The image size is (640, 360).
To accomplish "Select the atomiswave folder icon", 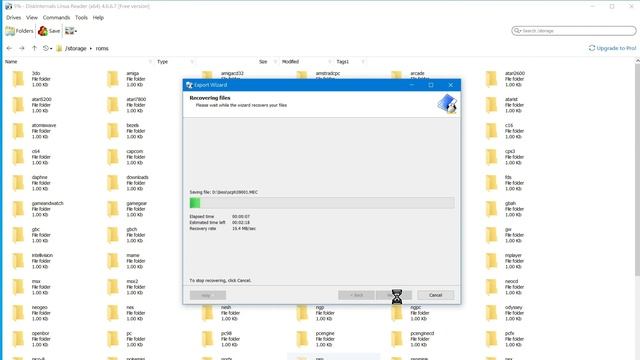I will click(18, 131).
